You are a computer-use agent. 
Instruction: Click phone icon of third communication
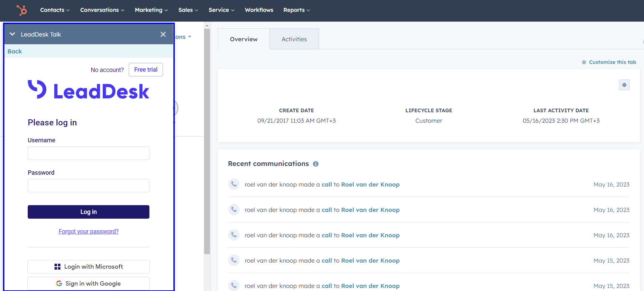tap(234, 235)
